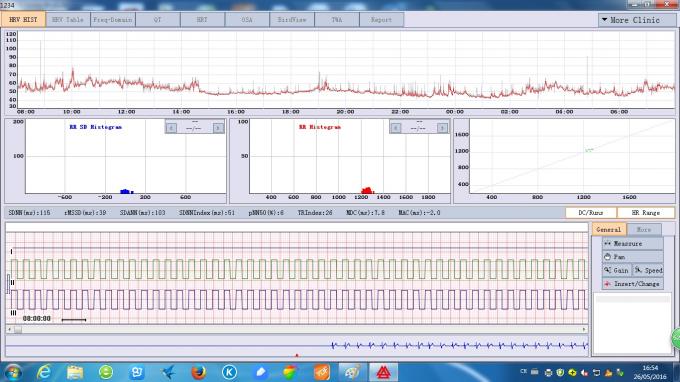Open Firefox from the taskbar
Screen dimensions: 680x382
(x=199, y=372)
